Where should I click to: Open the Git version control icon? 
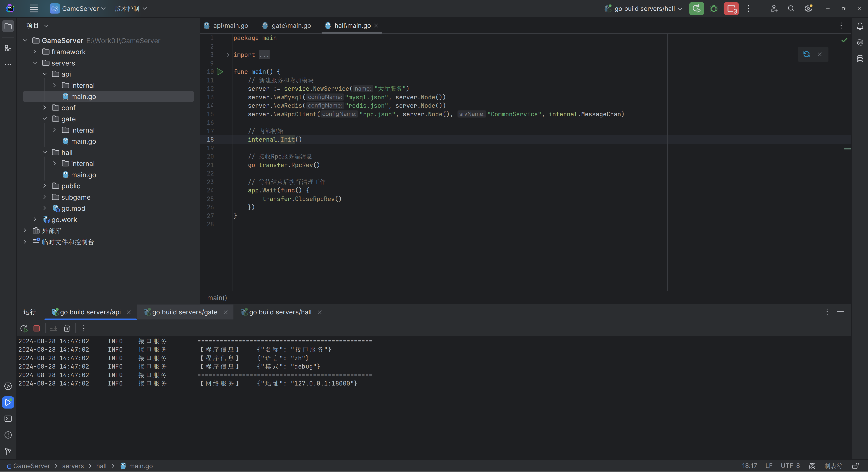click(8, 451)
